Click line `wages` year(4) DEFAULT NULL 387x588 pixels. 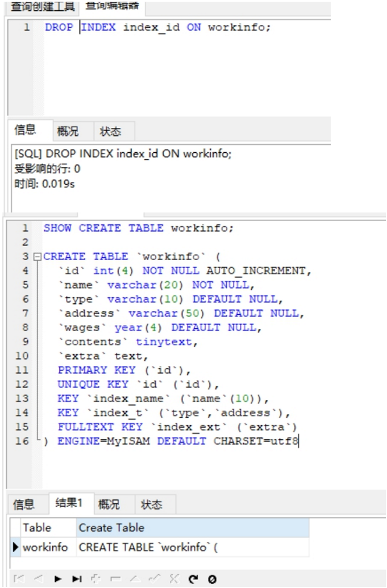pyautogui.click(x=160, y=328)
